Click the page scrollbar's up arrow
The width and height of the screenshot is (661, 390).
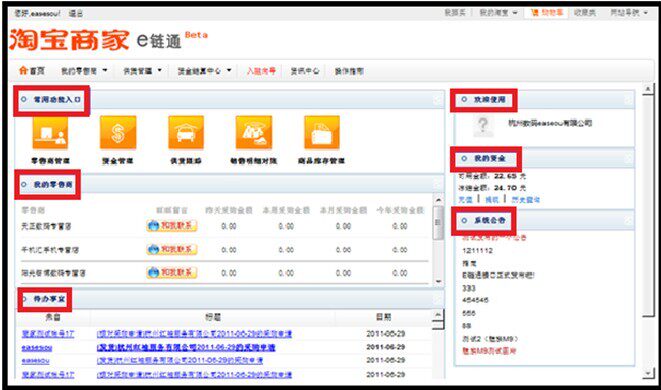[648, 89]
